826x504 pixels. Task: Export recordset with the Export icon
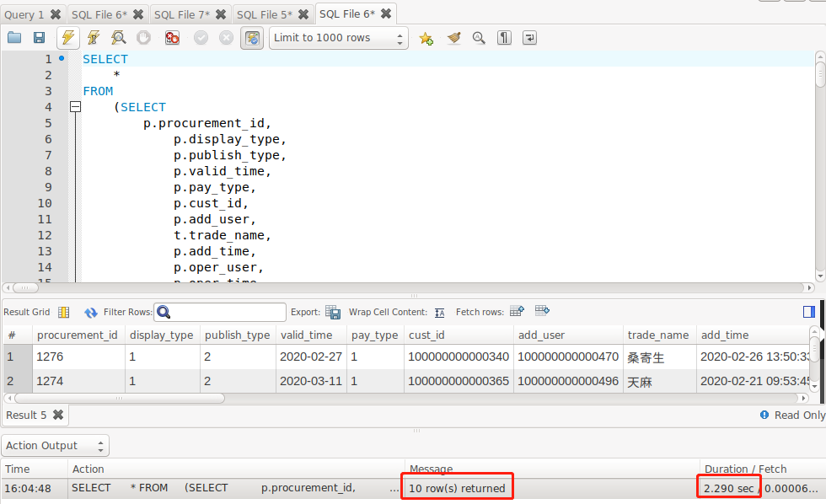point(333,313)
